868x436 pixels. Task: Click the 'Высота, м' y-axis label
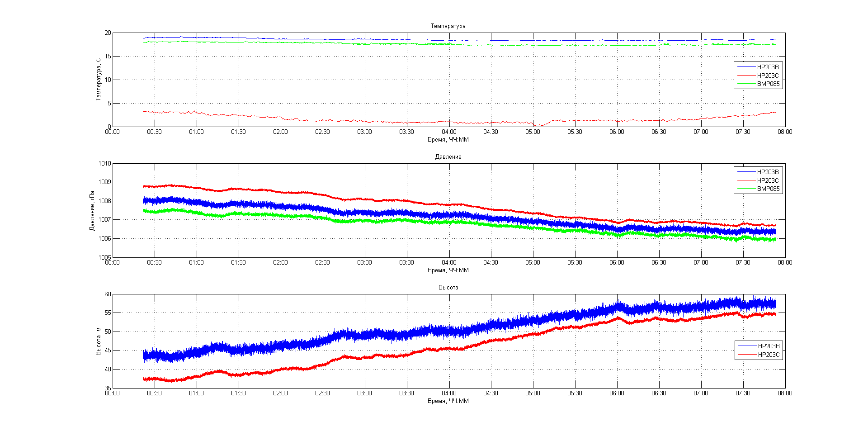98,341
